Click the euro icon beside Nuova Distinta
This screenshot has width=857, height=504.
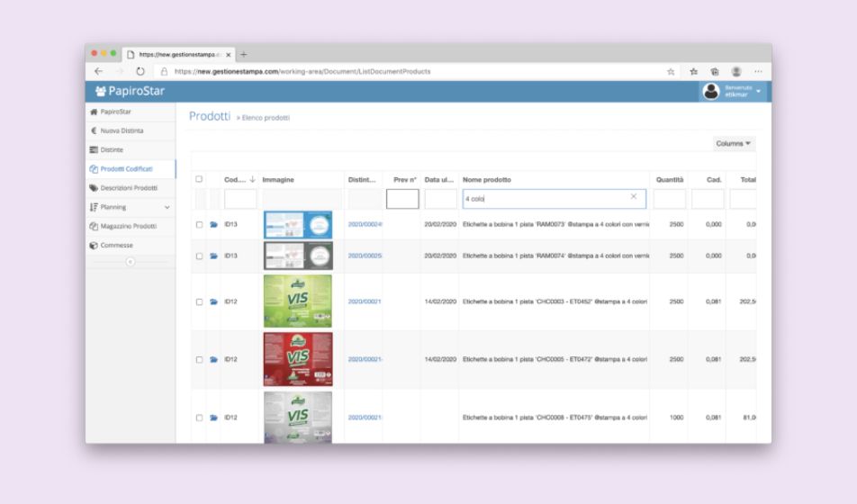(x=94, y=130)
